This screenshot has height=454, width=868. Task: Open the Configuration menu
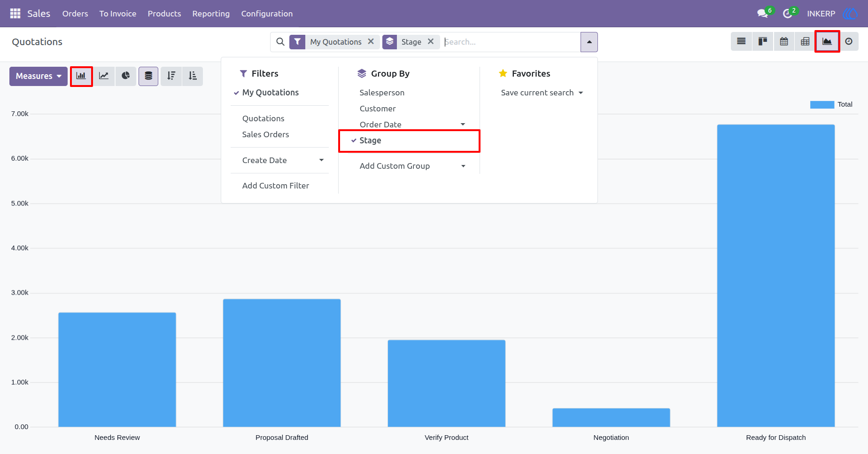[267, 14]
